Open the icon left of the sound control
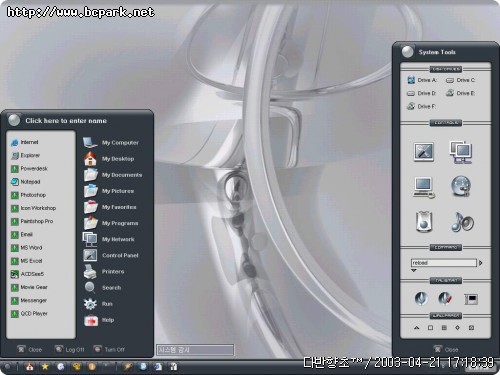Screen dimensions: 500x375 [424, 221]
